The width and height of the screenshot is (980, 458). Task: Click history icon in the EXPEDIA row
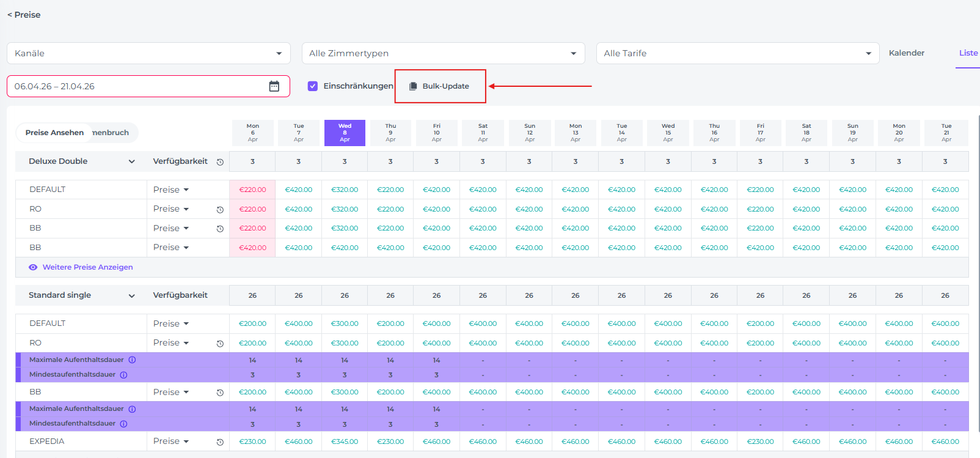click(x=220, y=442)
